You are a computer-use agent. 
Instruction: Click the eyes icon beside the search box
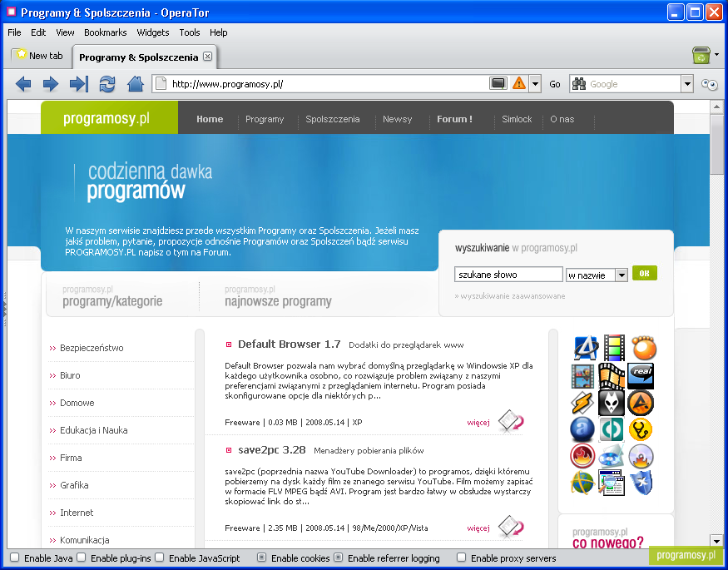710,84
